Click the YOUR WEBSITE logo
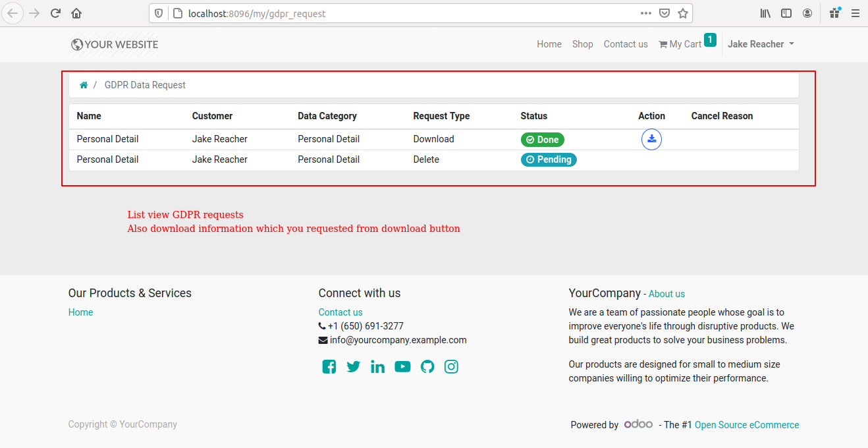The height and width of the screenshot is (448, 868). point(115,44)
